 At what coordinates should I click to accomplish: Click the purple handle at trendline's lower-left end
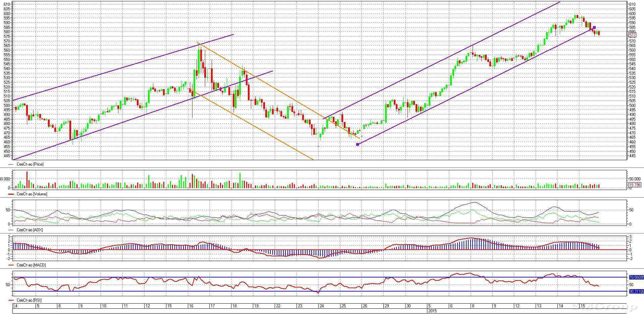[x=358, y=144]
